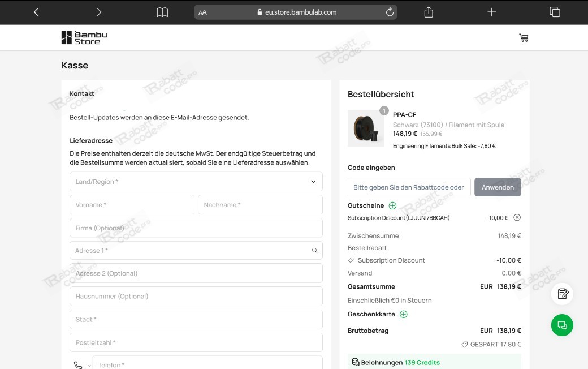Focus the Nachname input field
Image resolution: width=588 pixels, height=369 pixels.
(x=260, y=204)
